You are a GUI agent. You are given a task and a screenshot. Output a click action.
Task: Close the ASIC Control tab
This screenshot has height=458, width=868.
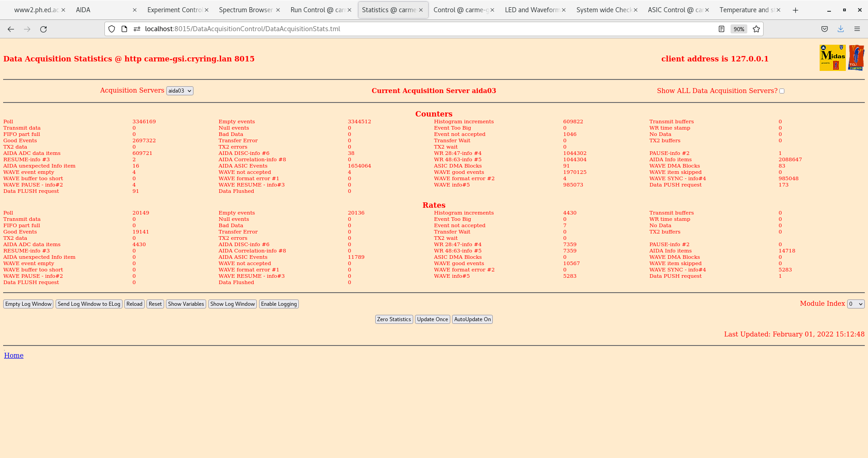pos(707,10)
